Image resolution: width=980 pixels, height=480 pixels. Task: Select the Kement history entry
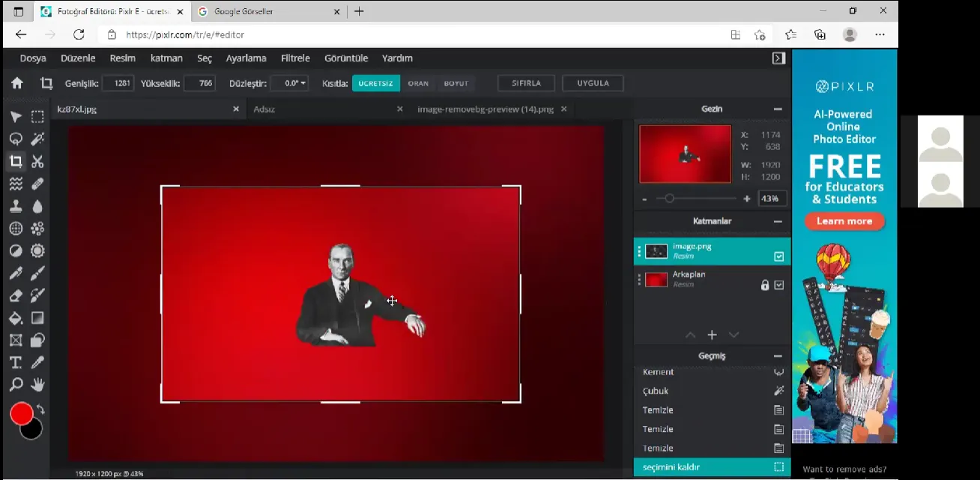tap(712, 372)
